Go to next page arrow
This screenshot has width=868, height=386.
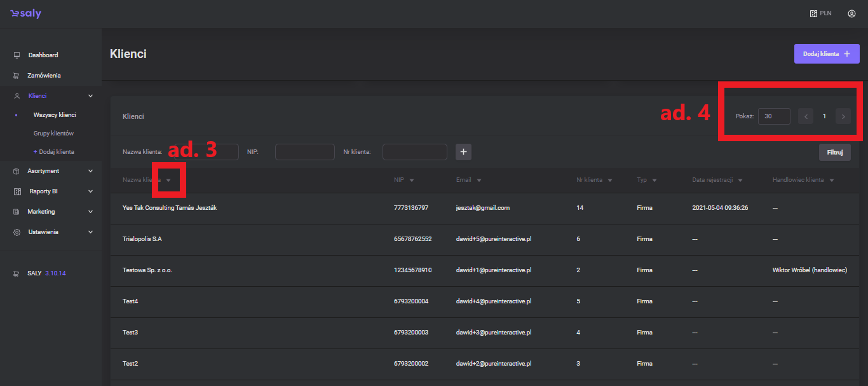coord(843,116)
